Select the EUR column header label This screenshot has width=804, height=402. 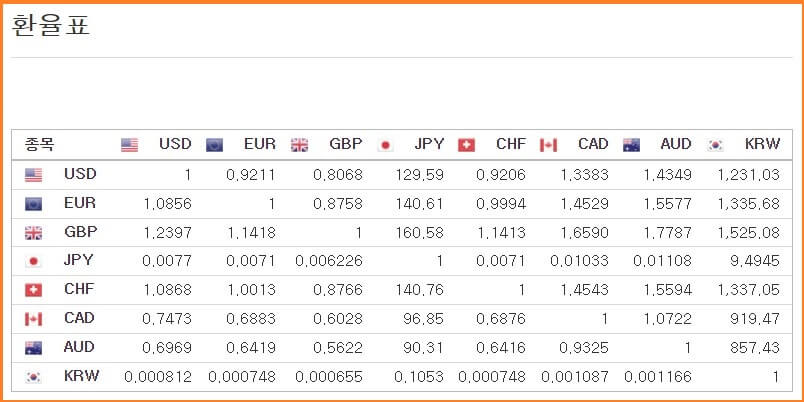260,144
